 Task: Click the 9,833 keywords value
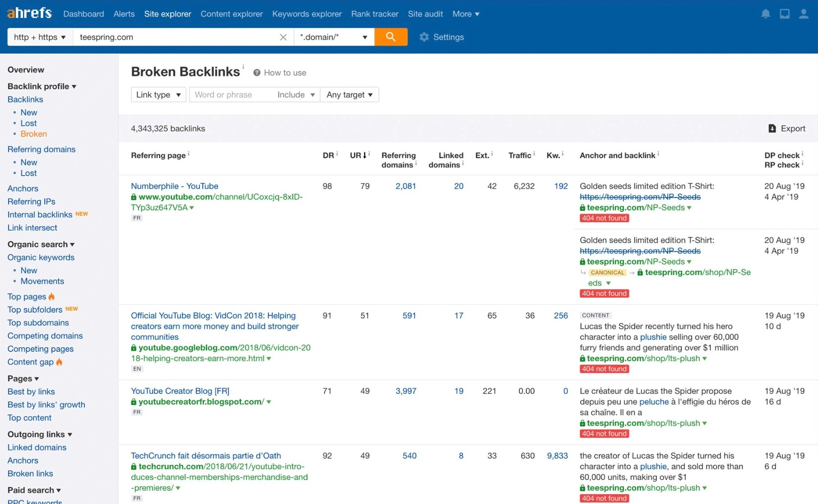click(557, 456)
